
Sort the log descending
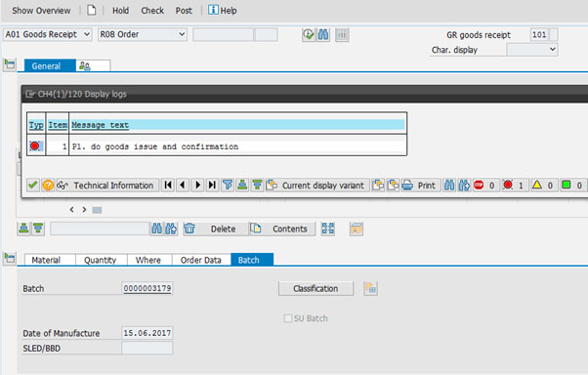coord(257,185)
